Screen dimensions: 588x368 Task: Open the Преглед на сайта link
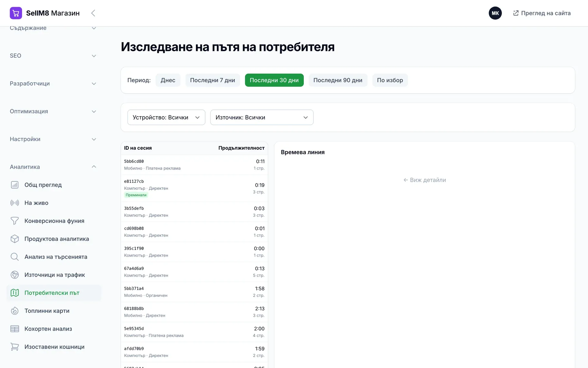coord(542,13)
